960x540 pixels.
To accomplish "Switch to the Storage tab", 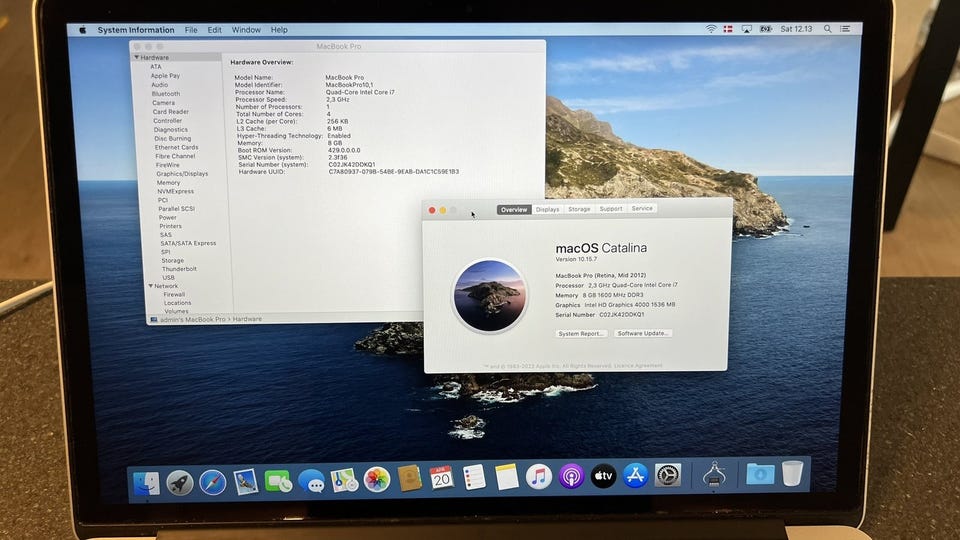I will click(x=579, y=209).
